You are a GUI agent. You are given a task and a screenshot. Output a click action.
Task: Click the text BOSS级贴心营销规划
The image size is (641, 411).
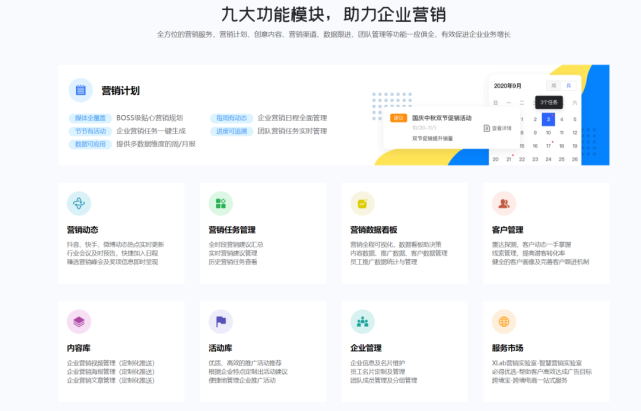click(x=150, y=118)
